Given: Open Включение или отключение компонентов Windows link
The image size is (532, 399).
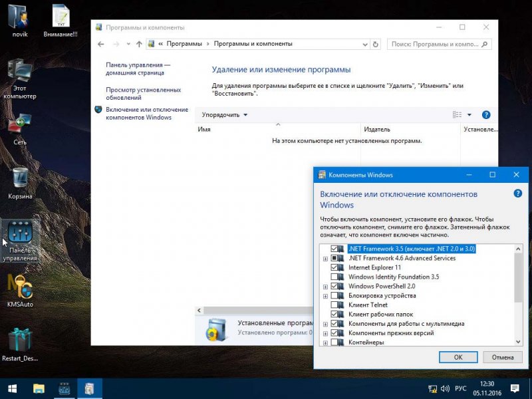Looking at the screenshot, I should (x=146, y=113).
